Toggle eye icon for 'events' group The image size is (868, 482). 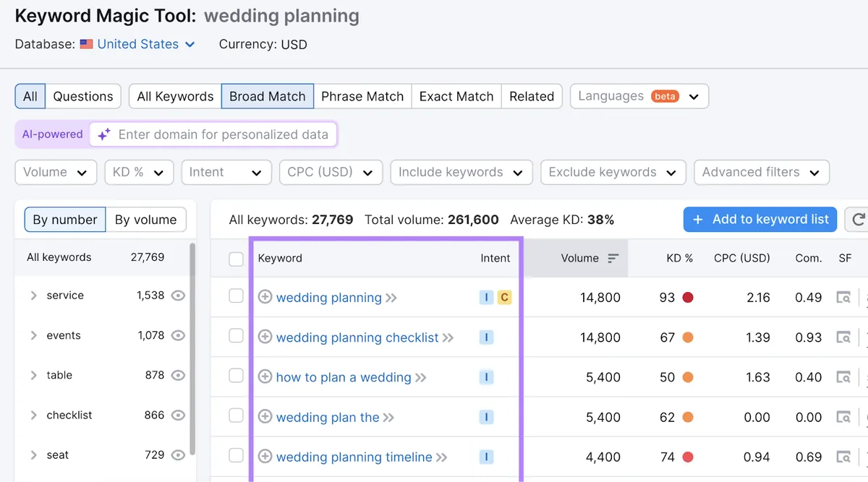(178, 335)
